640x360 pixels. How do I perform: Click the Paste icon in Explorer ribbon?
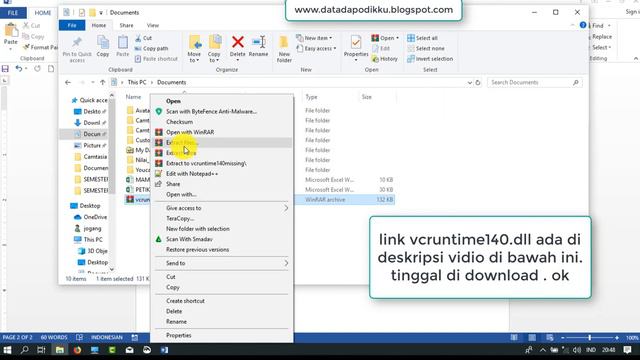tap(122, 42)
